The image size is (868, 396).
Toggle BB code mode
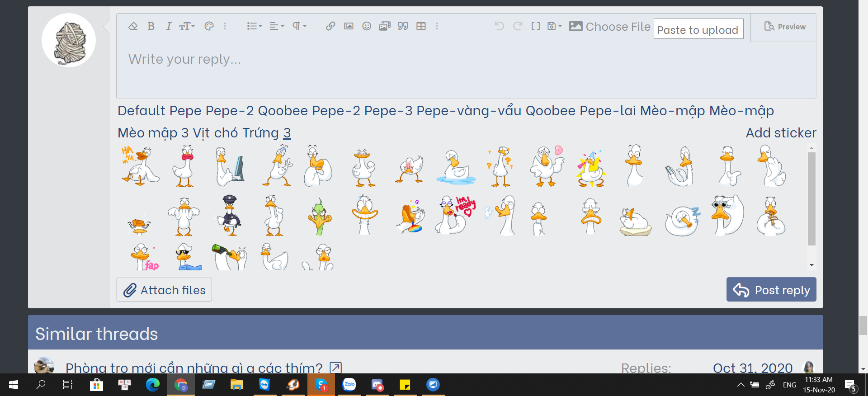536,26
